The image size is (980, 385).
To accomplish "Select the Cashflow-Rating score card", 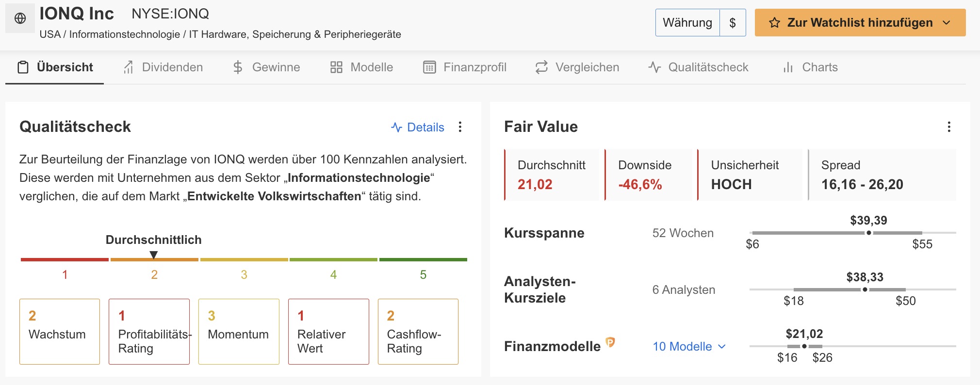I will (x=418, y=332).
